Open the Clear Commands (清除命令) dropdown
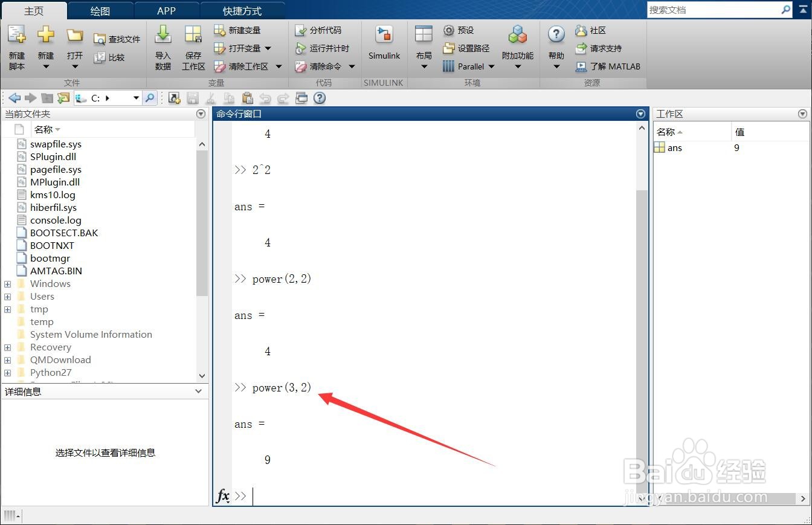 point(352,66)
